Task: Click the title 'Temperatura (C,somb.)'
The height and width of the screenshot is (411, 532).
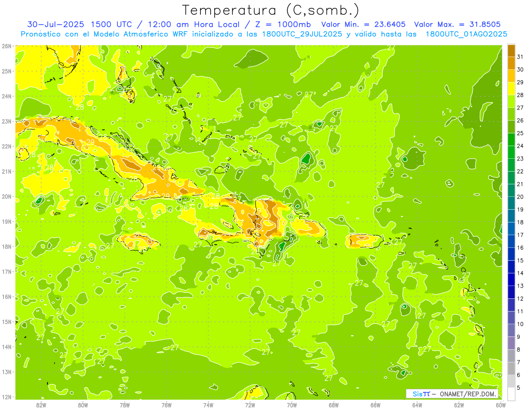Action: click(x=271, y=10)
